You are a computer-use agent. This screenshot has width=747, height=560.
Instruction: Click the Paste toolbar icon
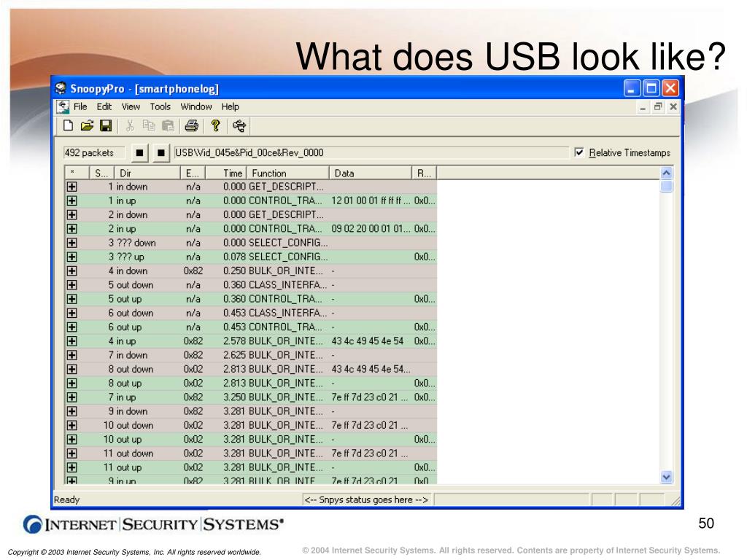coord(168,125)
